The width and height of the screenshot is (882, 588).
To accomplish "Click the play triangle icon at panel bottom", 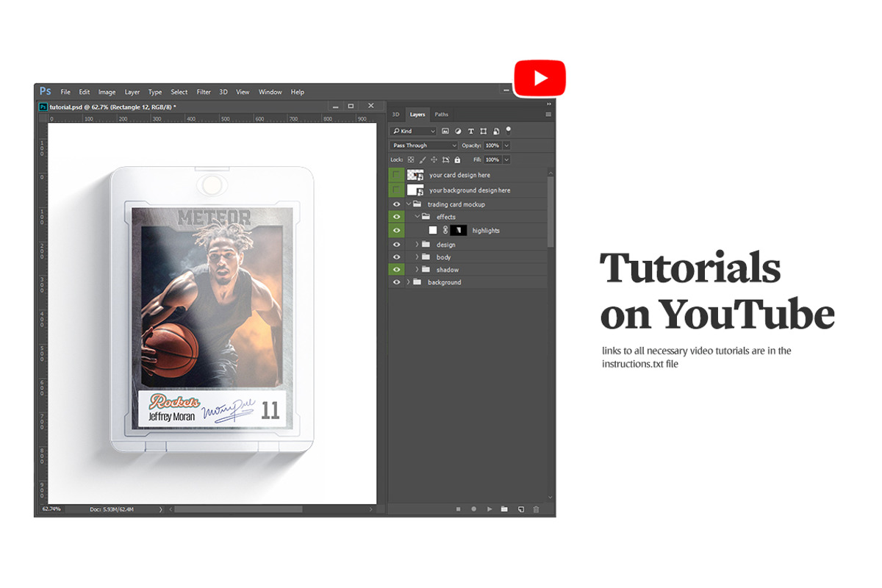I will point(490,509).
